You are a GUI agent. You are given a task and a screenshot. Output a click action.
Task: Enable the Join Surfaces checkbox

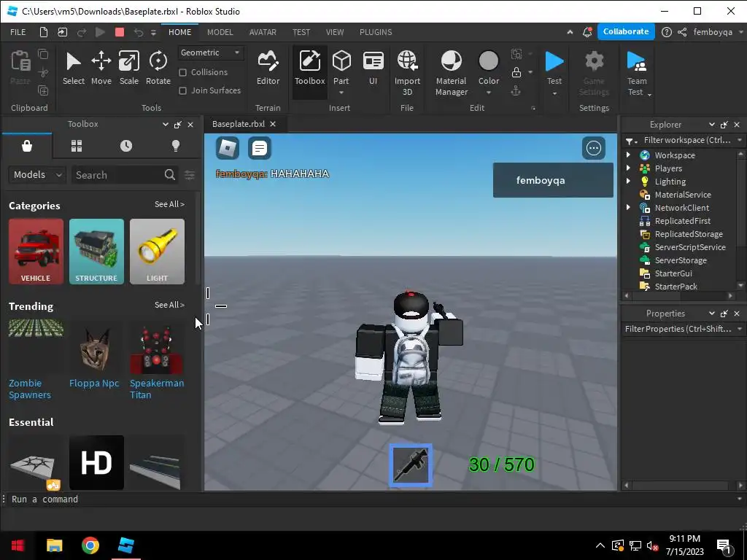[182, 90]
